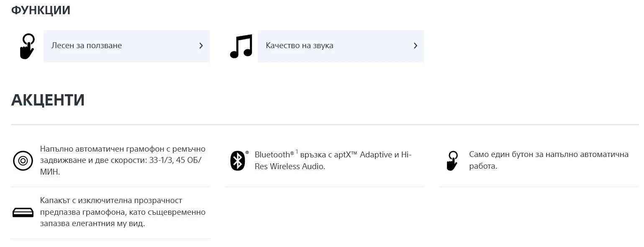Click the Капакът dust cover description text
644x247 pixels.
click(x=123, y=212)
